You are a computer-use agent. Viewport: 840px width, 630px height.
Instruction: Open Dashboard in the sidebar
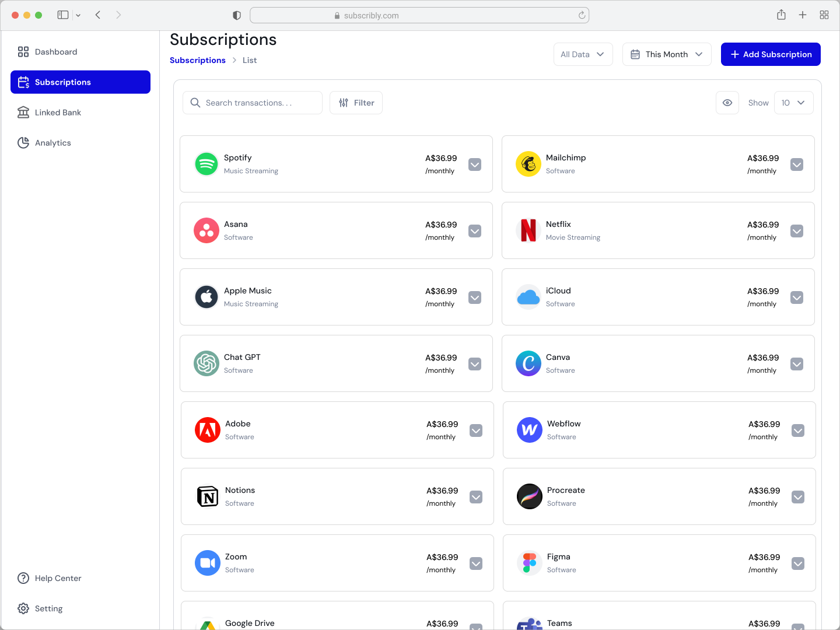(80, 52)
